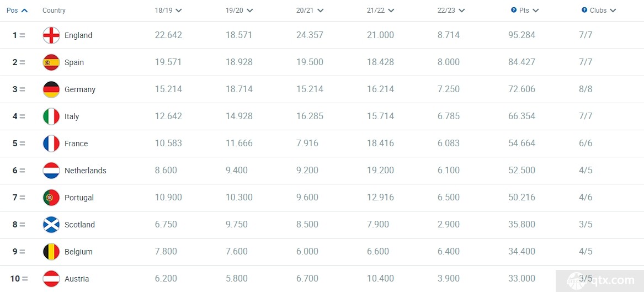Sort table by the Clubs chevron
This screenshot has width=644, height=292.
coord(613,10)
